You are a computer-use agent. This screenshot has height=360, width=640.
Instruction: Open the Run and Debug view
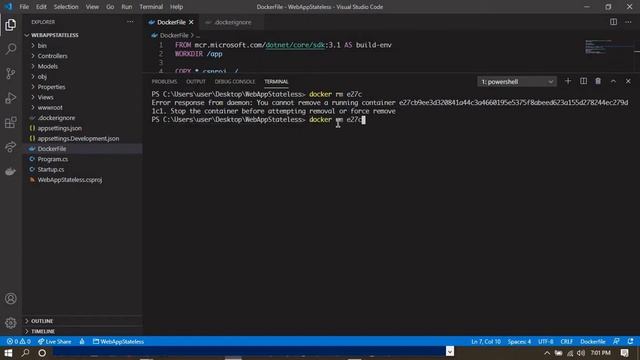tap(11, 98)
